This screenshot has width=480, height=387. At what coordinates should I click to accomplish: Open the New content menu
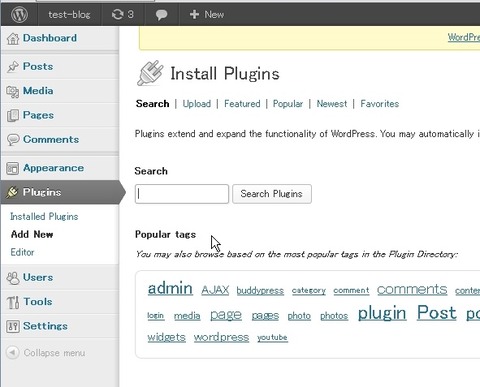pyautogui.click(x=207, y=14)
